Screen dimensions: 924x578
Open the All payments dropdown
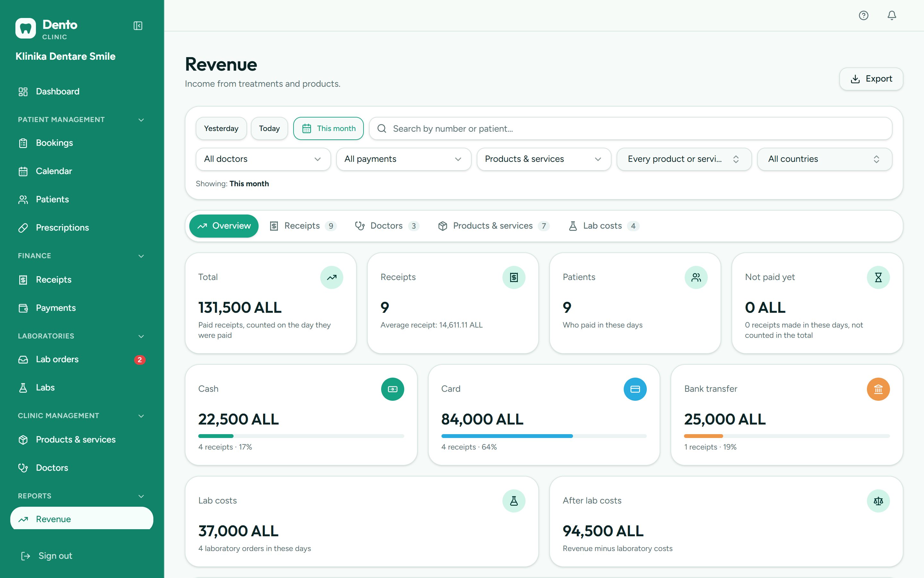[403, 159]
